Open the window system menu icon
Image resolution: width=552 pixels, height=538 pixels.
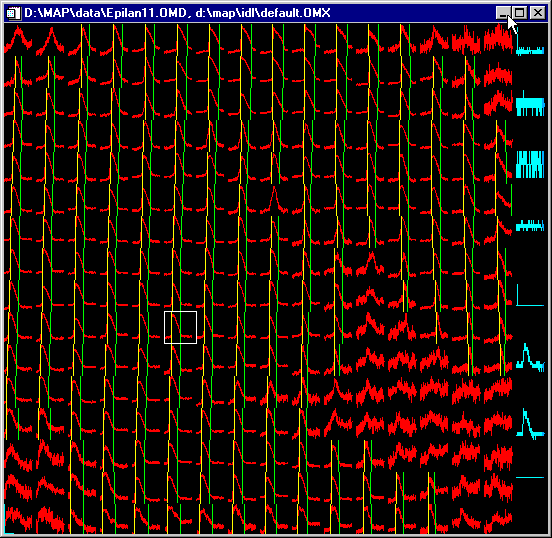pyautogui.click(x=12, y=13)
